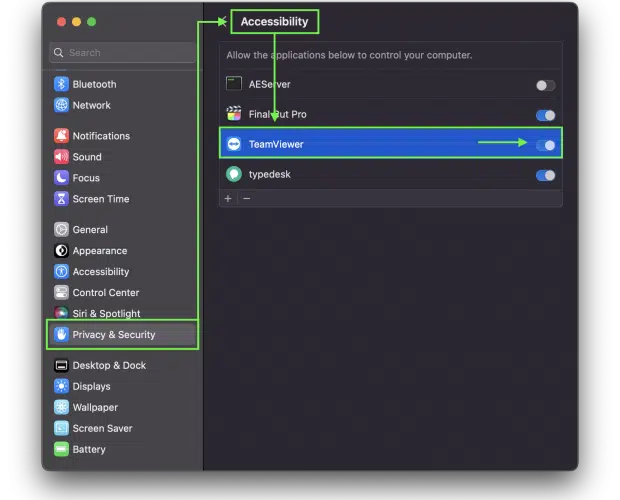620x500 pixels.
Task: Click the Siri & Spotlight icon
Action: click(61, 313)
